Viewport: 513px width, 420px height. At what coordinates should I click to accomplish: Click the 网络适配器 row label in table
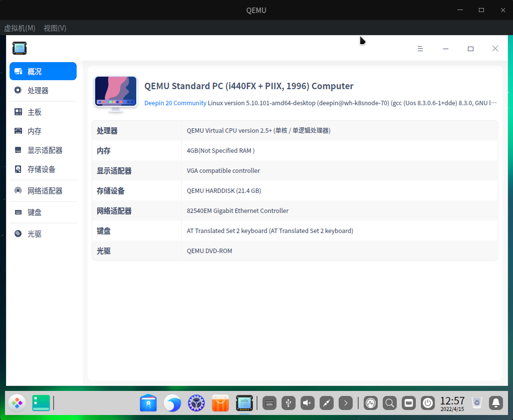click(114, 211)
